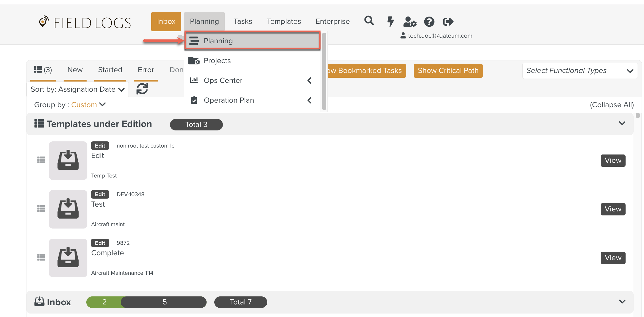Screen dimensions: 644x317
Task: Collapse the Templates under Edition section
Action: pos(622,123)
